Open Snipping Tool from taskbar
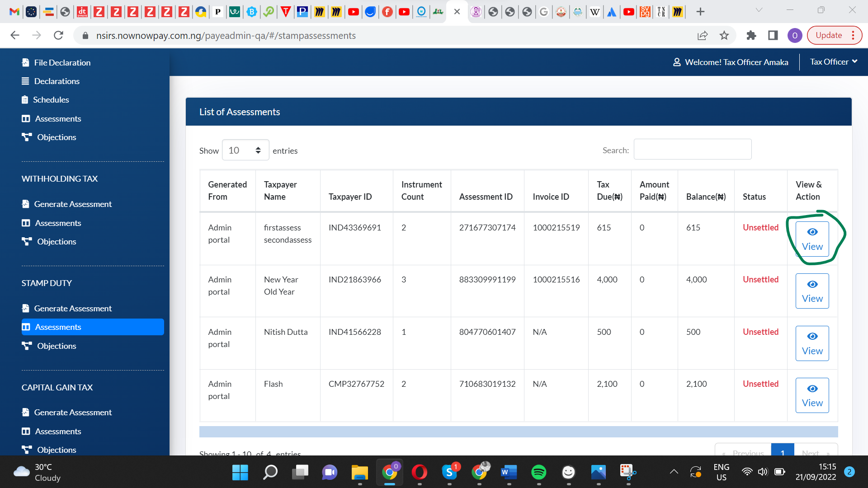The image size is (868, 488). [x=628, y=472]
